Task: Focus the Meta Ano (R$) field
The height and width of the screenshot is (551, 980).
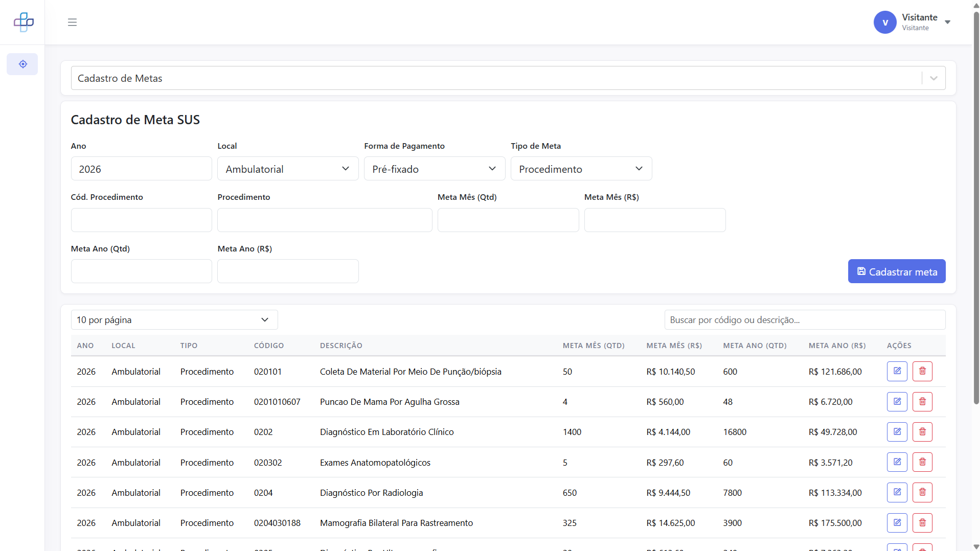Action: pyautogui.click(x=288, y=271)
